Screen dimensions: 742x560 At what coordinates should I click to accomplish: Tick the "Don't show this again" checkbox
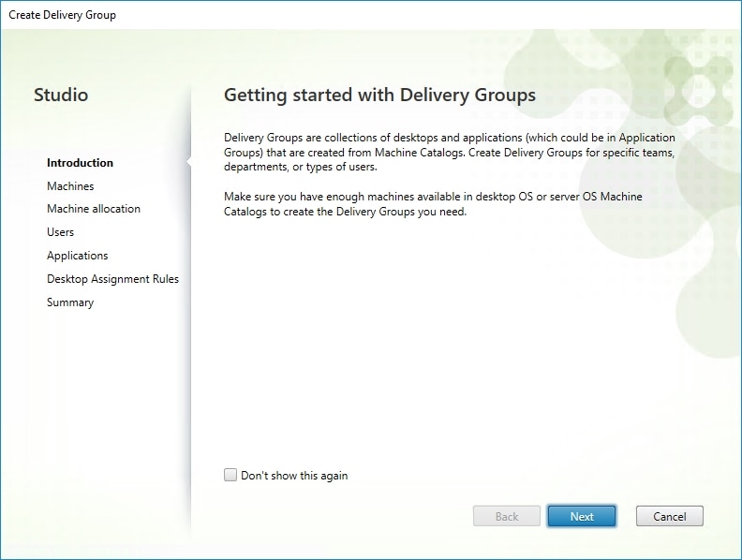[x=230, y=475]
